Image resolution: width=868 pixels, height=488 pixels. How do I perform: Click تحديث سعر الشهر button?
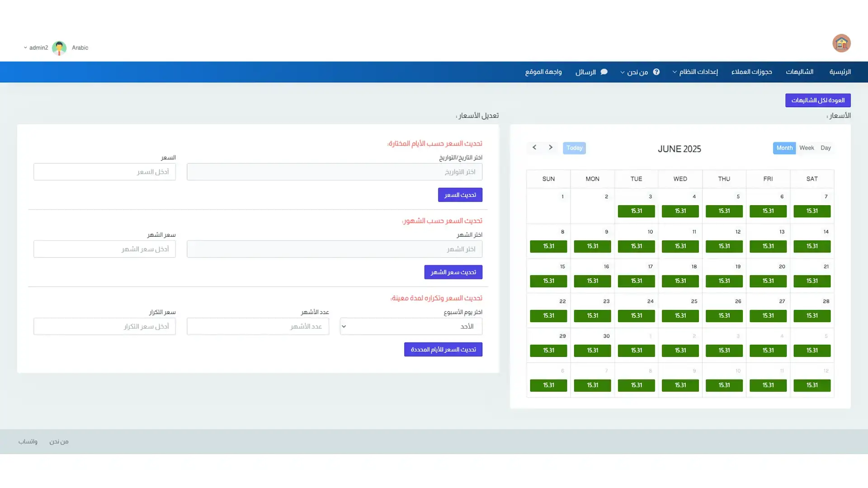(x=453, y=272)
